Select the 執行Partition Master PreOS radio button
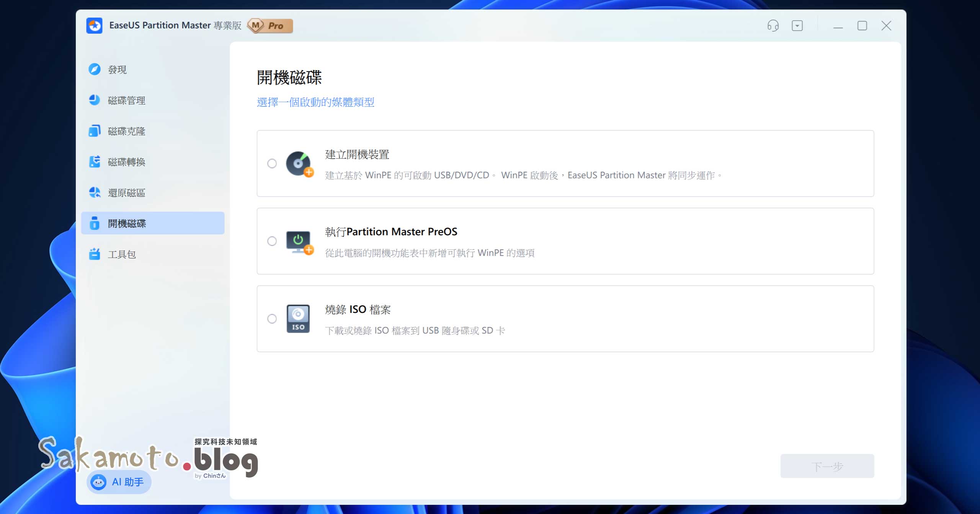This screenshot has width=980, height=514. 272,241
